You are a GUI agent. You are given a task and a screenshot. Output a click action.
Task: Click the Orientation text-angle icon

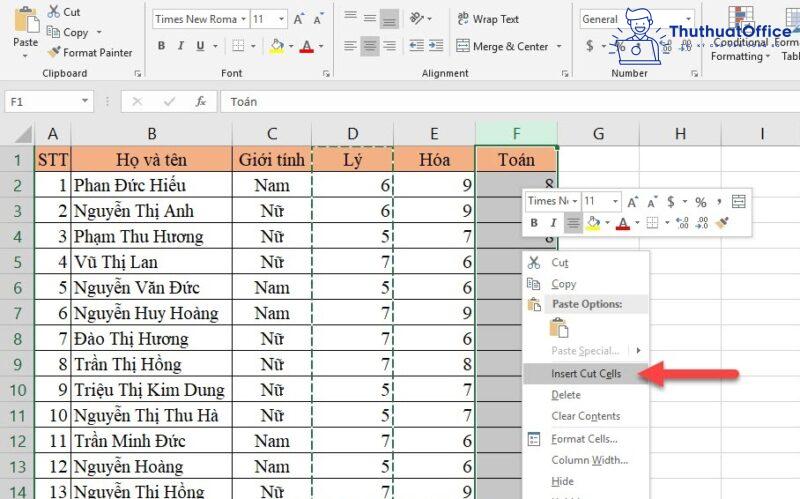[x=417, y=19]
